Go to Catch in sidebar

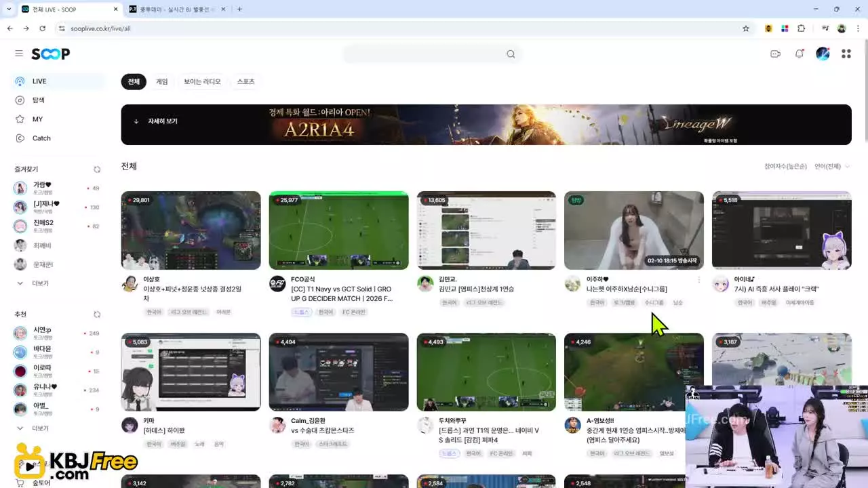click(58, 138)
